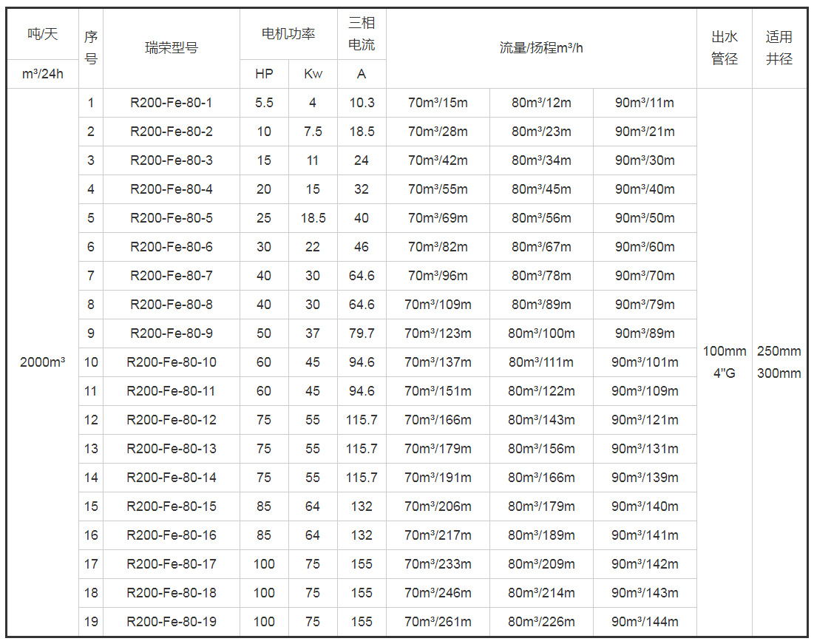Select the 流量/扬程m³/h header
This screenshot has width=814, height=644.
(541, 48)
